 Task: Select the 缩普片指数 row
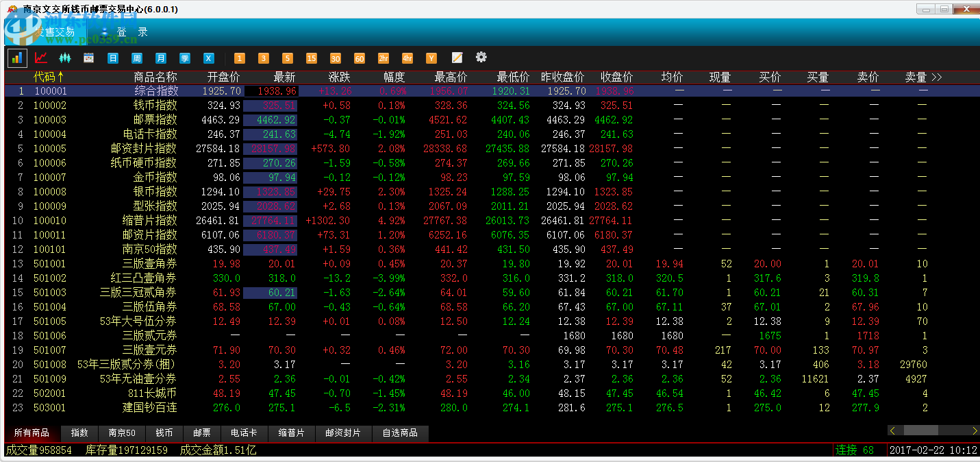tap(492, 221)
